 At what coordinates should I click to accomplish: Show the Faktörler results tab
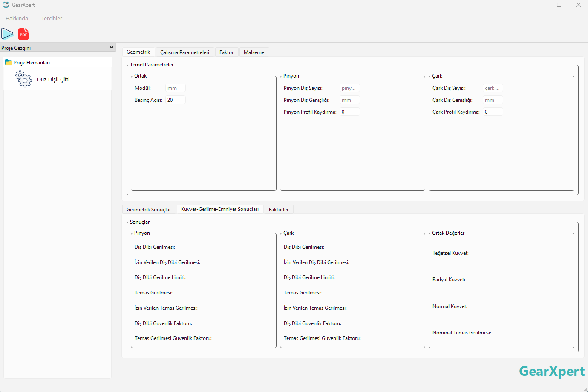coord(279,210)
